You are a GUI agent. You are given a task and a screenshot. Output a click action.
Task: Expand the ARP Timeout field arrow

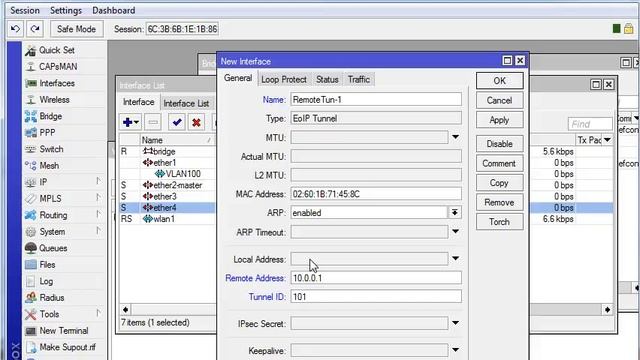coord(456,232)
